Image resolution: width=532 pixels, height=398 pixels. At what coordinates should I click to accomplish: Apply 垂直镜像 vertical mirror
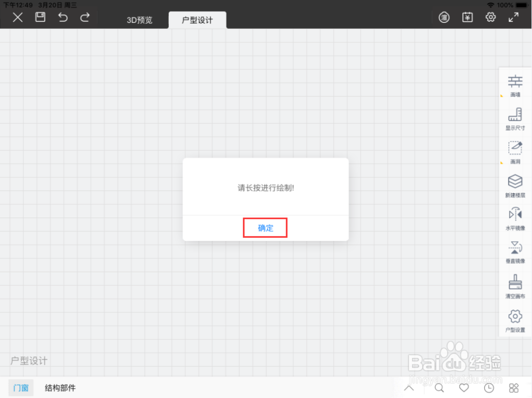click(515, 252)
